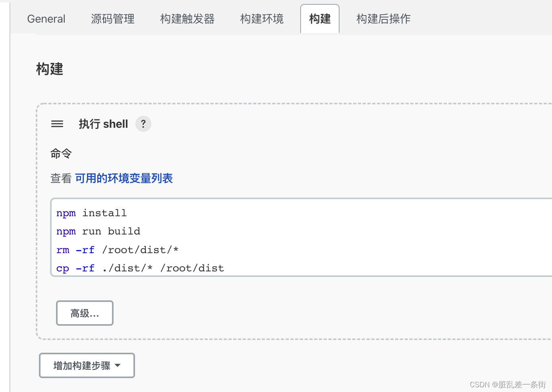Click the 执行 shell step title
552x392 pixels.
[103, 124]
